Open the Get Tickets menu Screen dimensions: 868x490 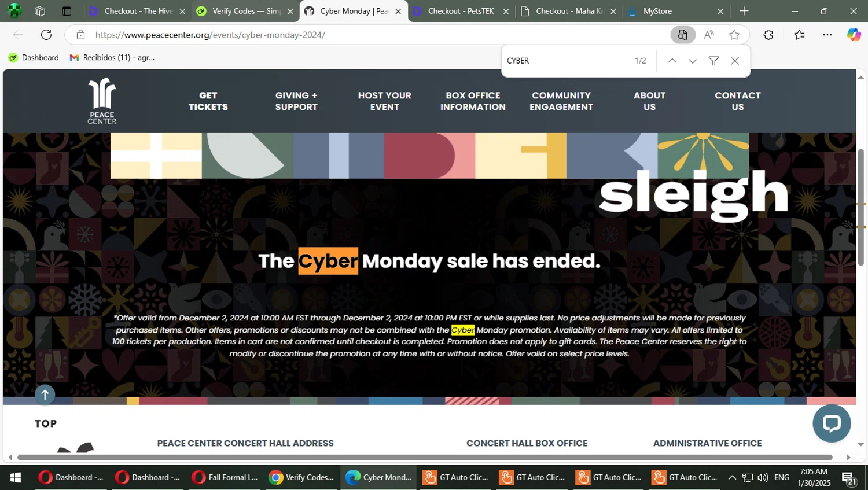[208, 101]
